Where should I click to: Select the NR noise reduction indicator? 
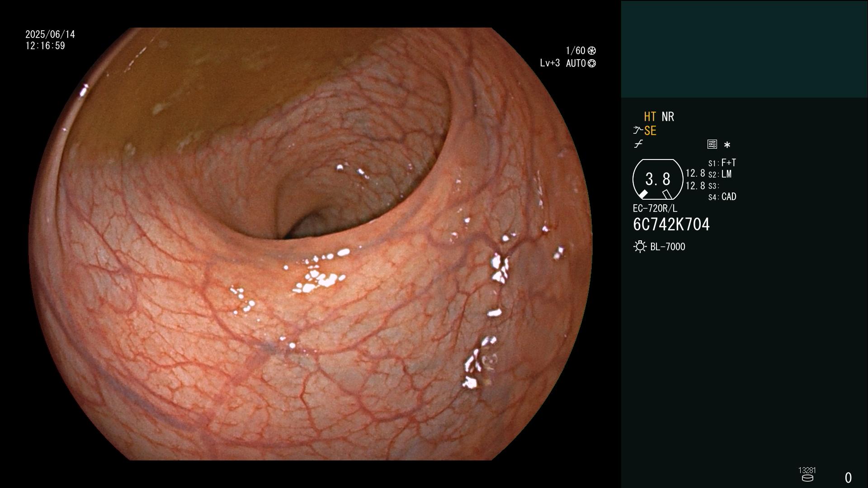668,117
